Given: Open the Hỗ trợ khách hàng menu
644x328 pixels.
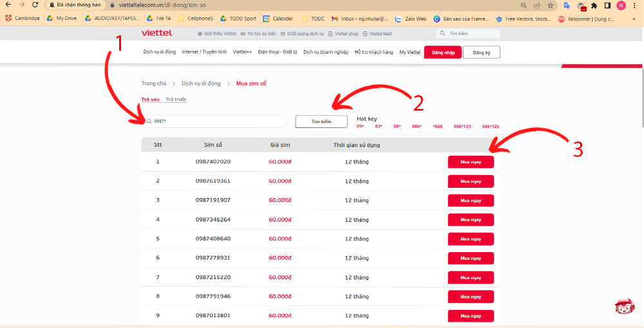Looking at the screenshot, I should (374, 52).
